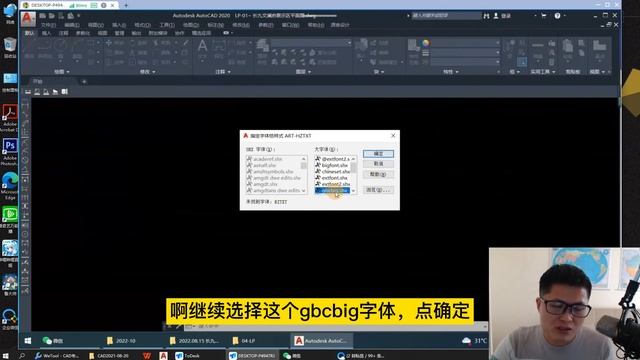Switch to the 附加模块 ribbon tab

click(x=158, y=33)
